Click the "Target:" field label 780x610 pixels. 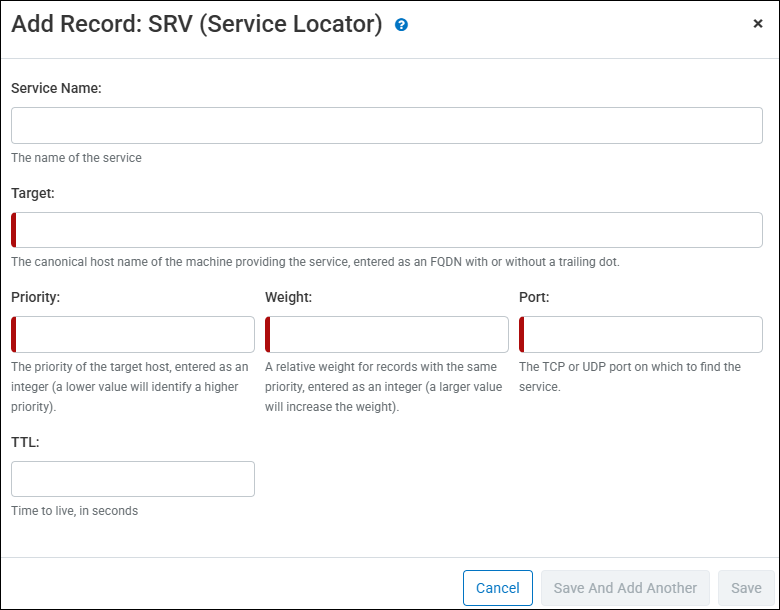pos(33,193)
